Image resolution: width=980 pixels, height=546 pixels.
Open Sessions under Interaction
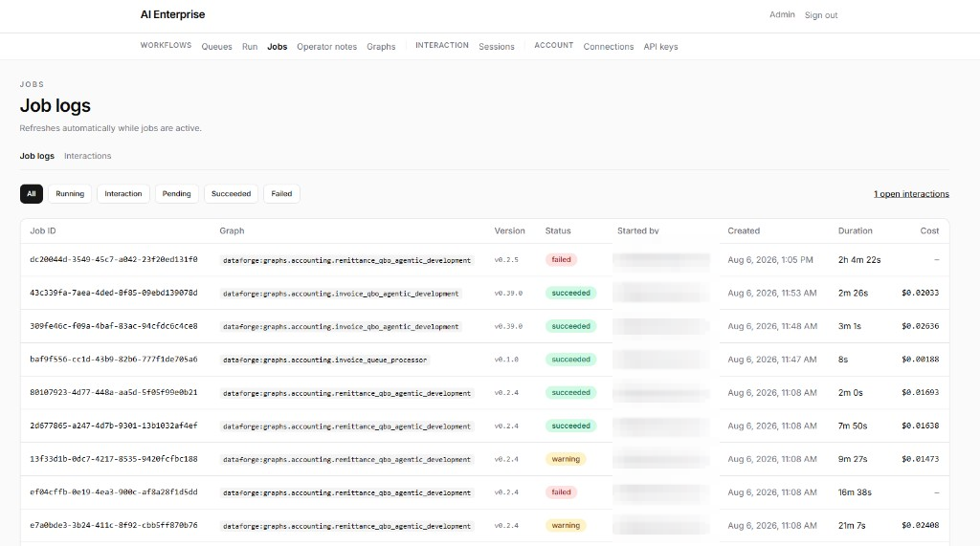pyautogui.click(x=497, y=47)
